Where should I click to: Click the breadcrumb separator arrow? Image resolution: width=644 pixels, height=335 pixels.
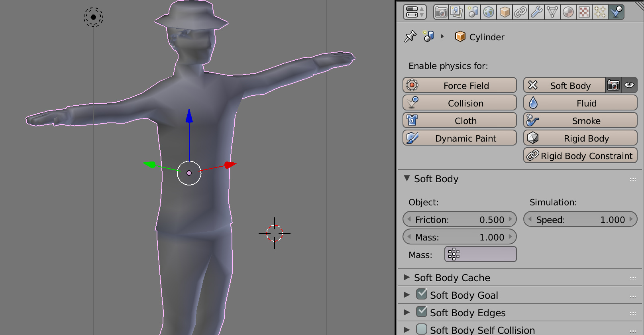pyautogui.click(x=442, y=36)
